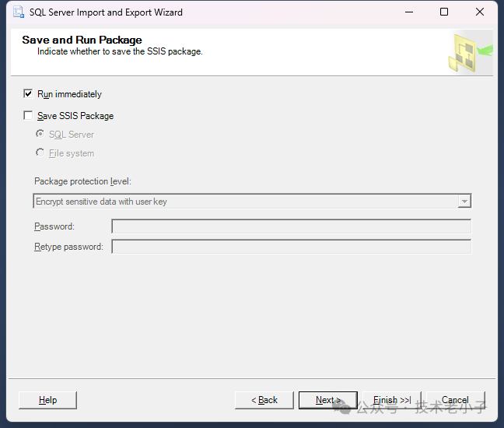Click the protection level dropdown arrow
The width and height of the screenshot is (504, 428).
click(x=464, y=202)
